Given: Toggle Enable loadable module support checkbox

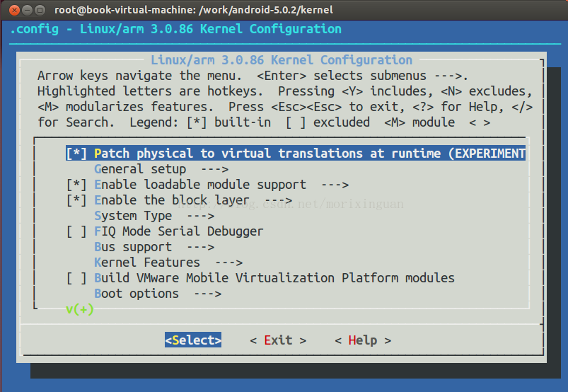Looking at the screenshot, I should point(76,185).
